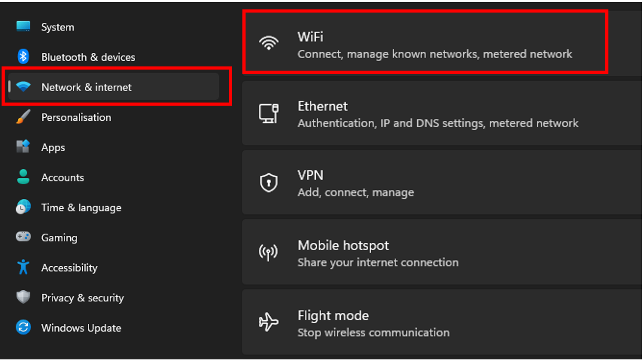This screenshot has width=644, height=362.
Task: Click the Privacy & security shield icon
Action: (24, 298)
